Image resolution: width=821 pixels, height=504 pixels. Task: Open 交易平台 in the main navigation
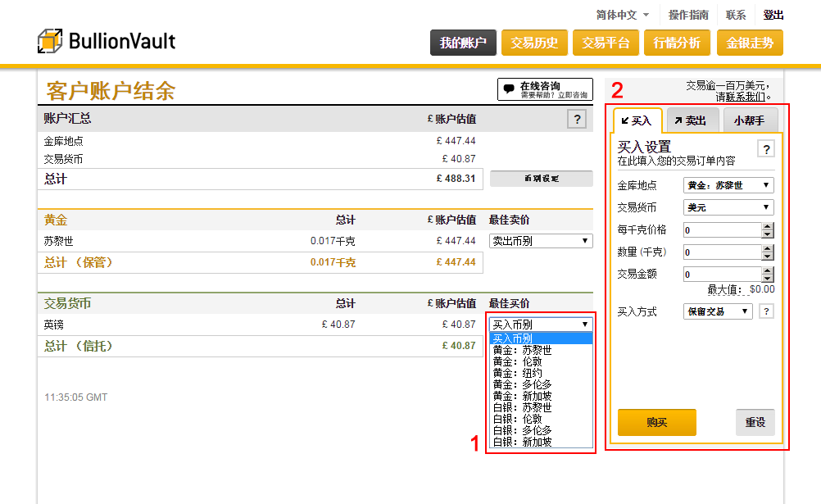(x=606, y=43)
